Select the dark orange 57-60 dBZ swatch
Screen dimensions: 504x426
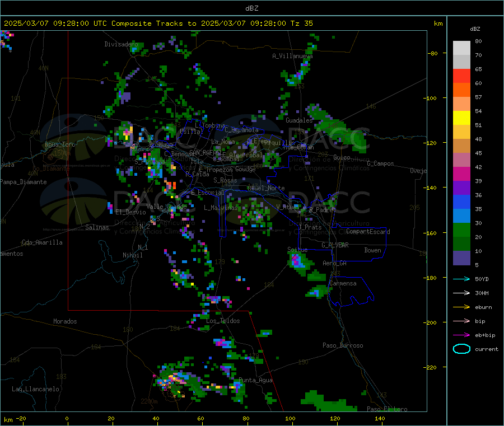pyautogui.click(x=461, y=90)
